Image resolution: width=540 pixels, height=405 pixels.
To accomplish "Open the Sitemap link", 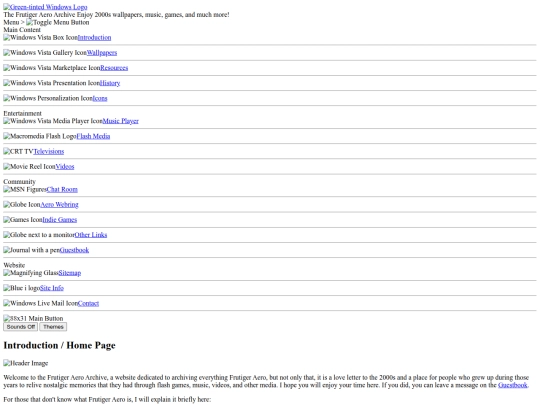I will click(70, 273).
